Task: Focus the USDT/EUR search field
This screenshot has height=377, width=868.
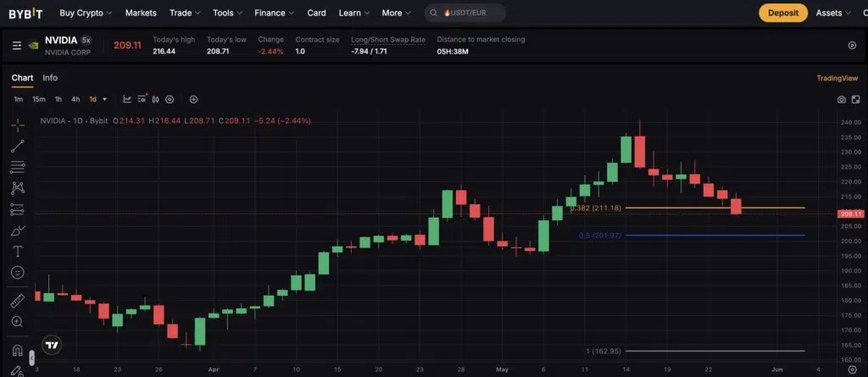Action: pos(465,13)
